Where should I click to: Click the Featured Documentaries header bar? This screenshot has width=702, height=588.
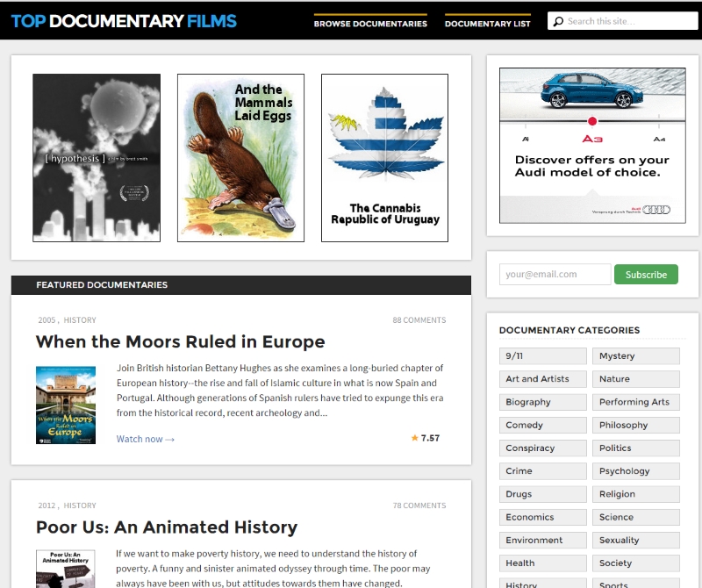pyautogui.click(x=240, y=285)
